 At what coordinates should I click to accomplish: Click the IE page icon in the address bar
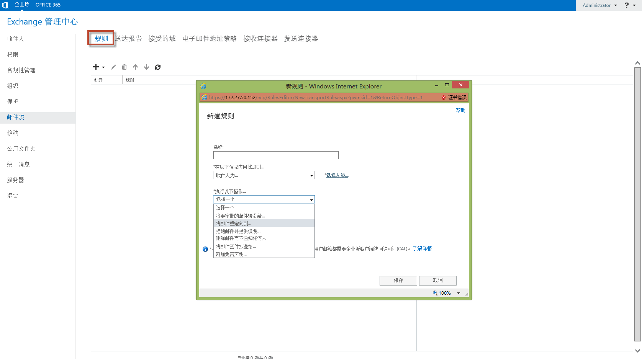205,98
